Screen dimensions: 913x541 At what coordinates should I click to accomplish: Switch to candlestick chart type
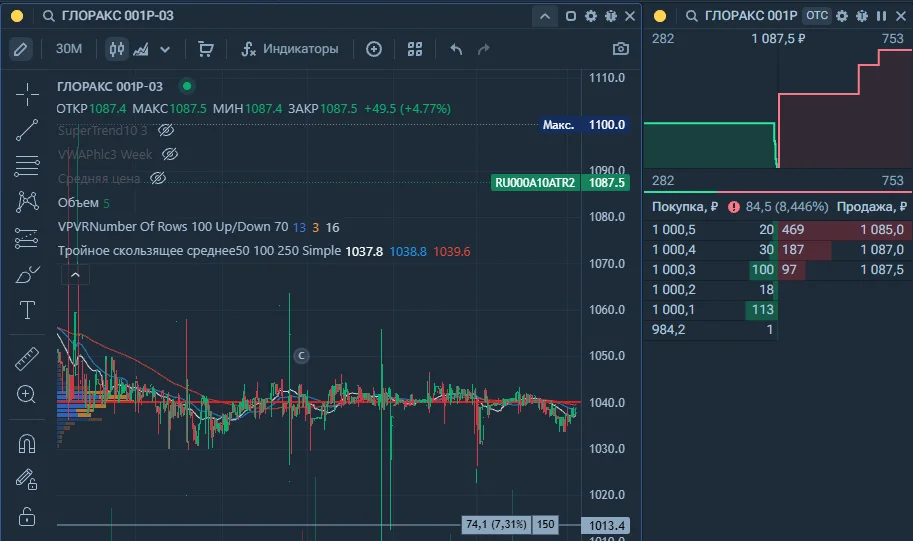coord(117,49)
